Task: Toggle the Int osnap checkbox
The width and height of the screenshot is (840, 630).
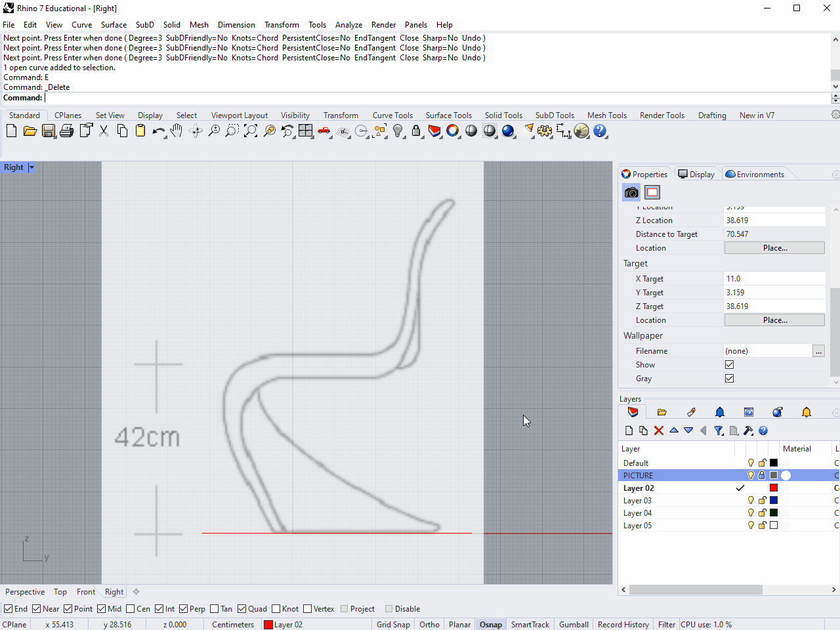Action: pyautogui.click(x=159, y=609)
